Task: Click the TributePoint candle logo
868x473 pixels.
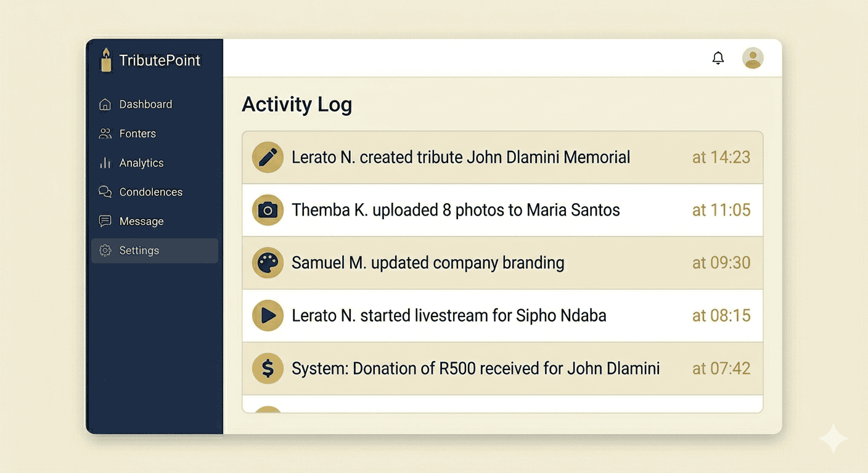Action: [x=105, y=60]
